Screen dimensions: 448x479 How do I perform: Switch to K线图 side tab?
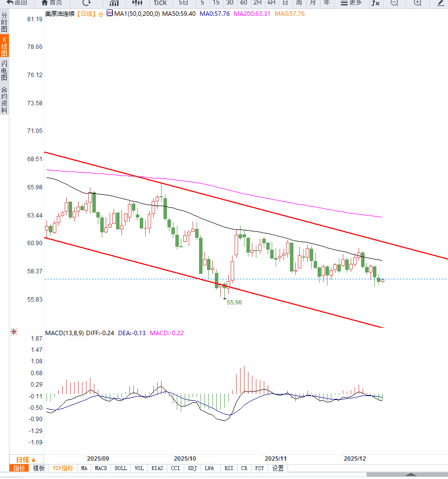4,46
